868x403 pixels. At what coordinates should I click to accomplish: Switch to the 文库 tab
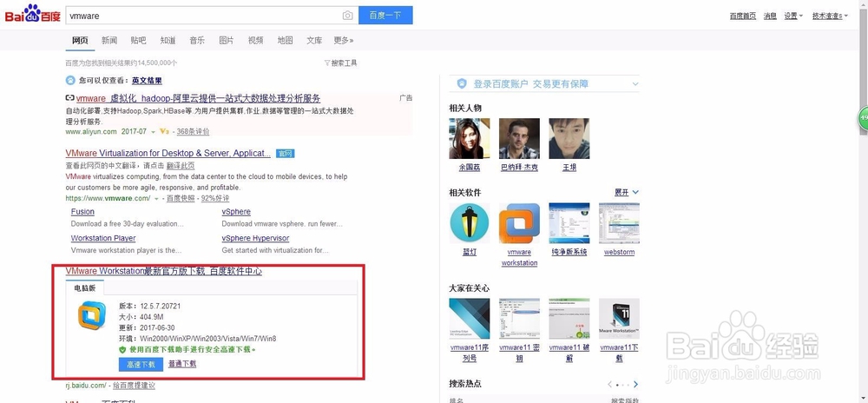tap(314, 41)
